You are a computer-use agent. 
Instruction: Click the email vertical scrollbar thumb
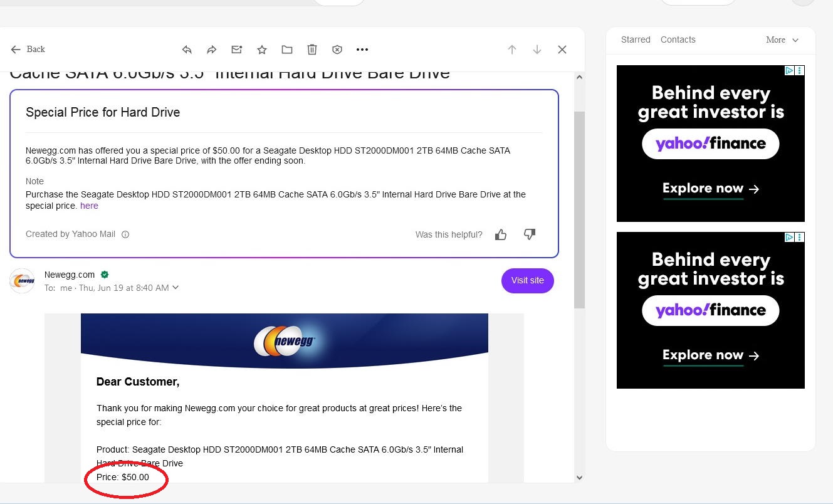(x=579, y=210)
